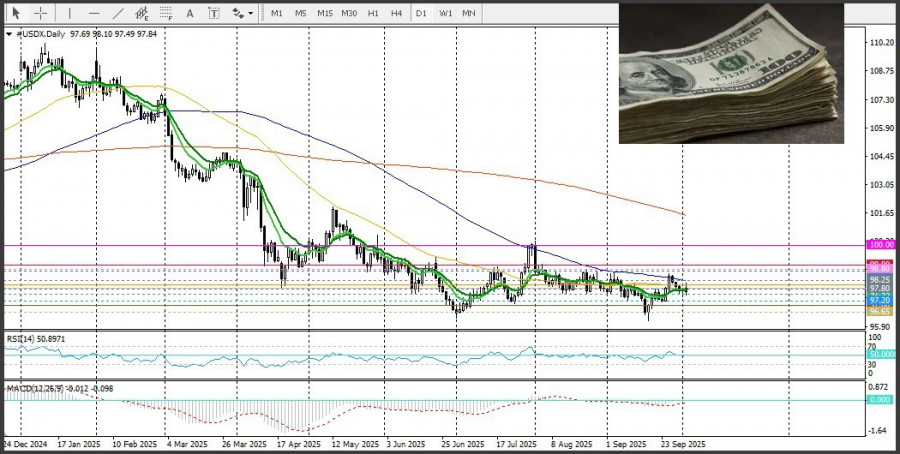
Task: Select the equidistant channel tool
Action: (143, 13)
